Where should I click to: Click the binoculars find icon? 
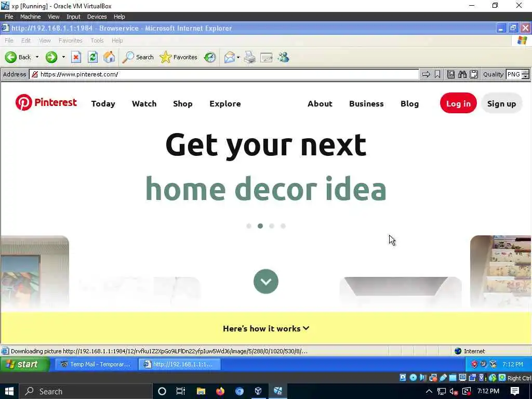[462, 74]
